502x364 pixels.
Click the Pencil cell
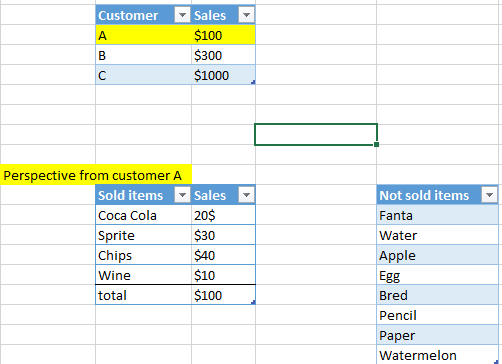(438, 315)
